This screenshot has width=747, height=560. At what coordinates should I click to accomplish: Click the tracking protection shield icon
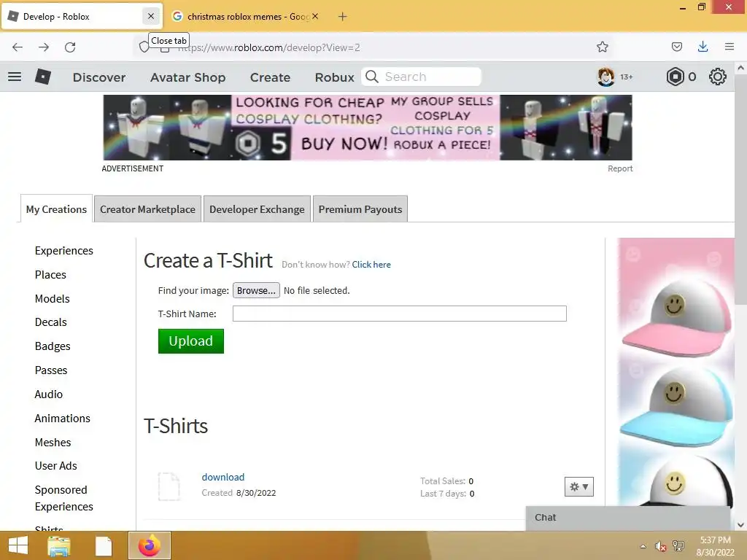pos(144,47)
